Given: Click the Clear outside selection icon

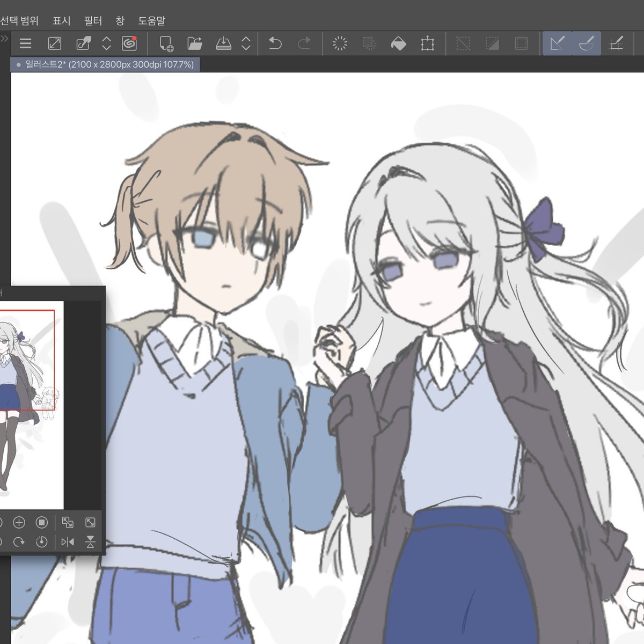Looking at the screenshot, I should point(369,43).
